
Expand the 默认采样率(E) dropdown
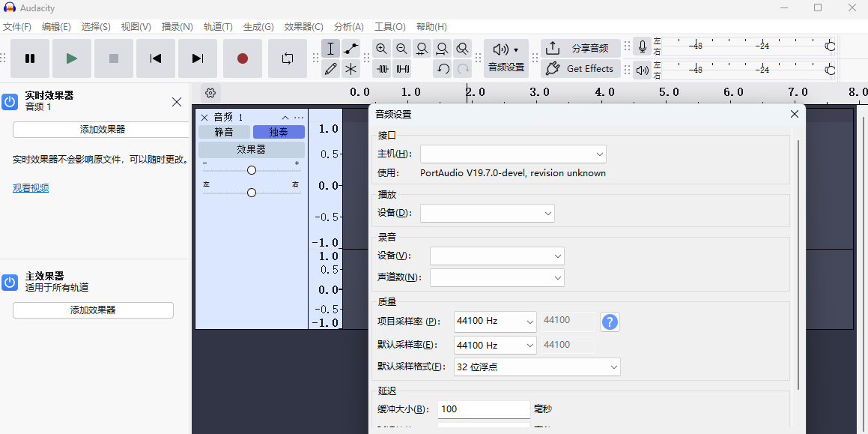pyautogui.click(x=495, y=346)
